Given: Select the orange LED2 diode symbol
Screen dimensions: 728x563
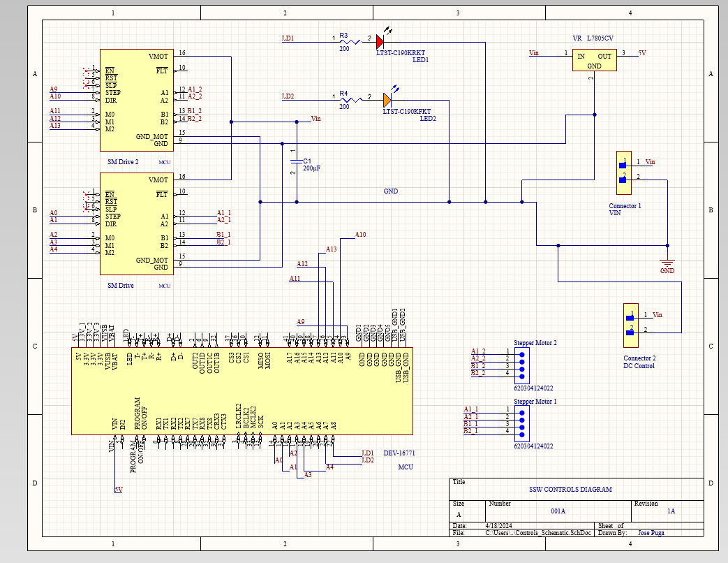Looking at the screenshot, I should pyautogui.click(x=387, y=99).
